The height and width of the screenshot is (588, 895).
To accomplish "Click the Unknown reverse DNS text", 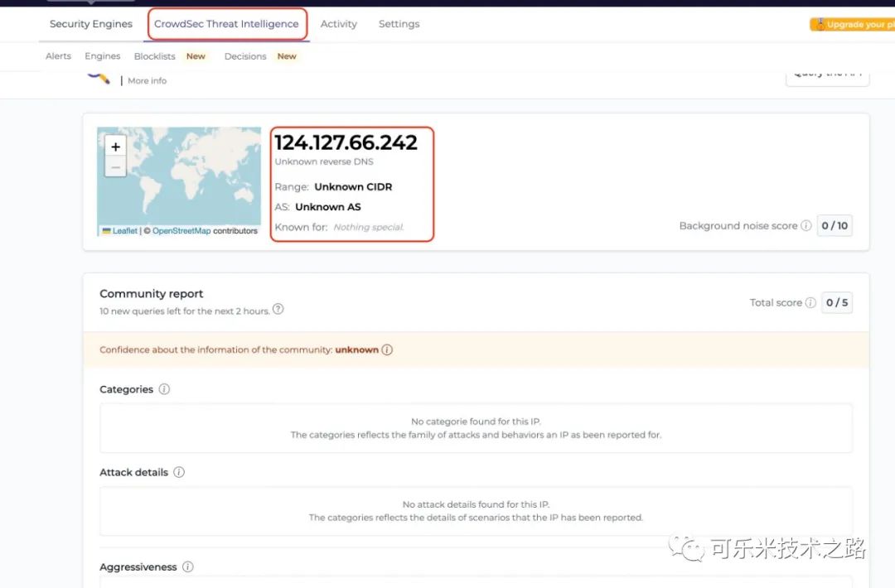I will click(x=324, y=161).
